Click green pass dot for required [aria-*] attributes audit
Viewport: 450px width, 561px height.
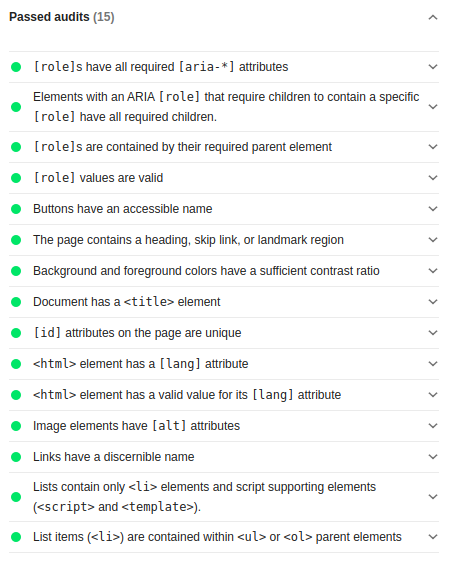coord(16,67)
